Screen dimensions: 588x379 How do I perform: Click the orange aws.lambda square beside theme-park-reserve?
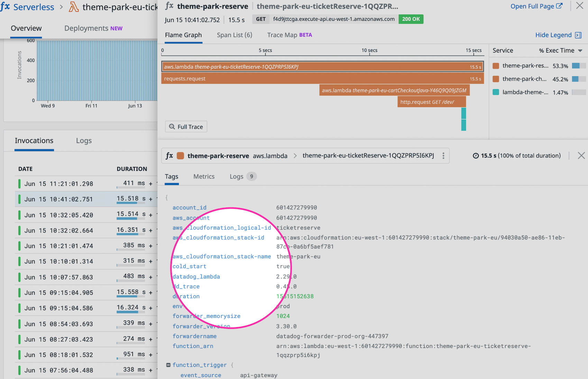(x=180, y=156)
